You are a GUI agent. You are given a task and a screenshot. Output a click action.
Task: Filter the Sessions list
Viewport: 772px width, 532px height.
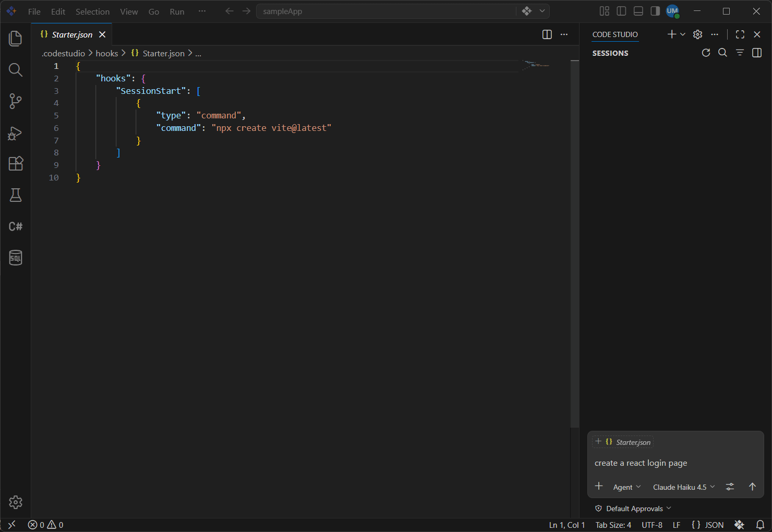click(x=740, y=53)
